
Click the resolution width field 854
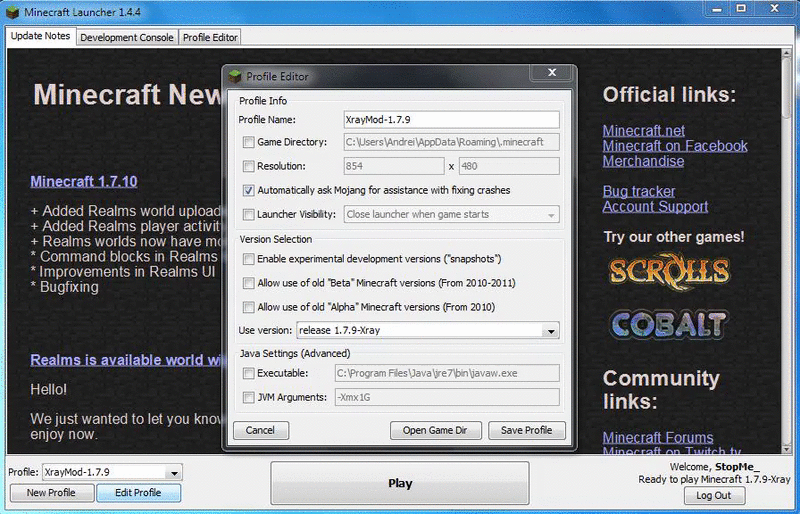394,166
